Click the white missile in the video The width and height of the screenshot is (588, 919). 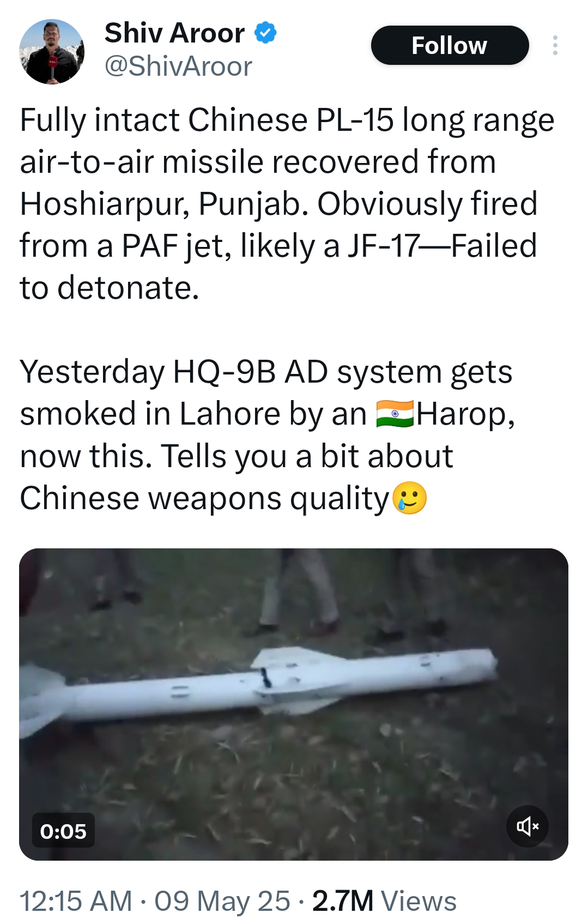259,684
